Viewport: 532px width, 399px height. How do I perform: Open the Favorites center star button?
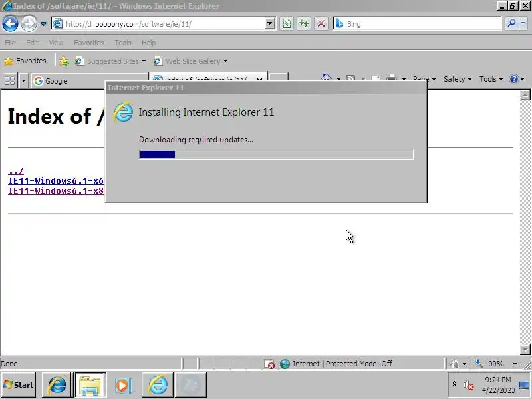tap(25, 61)
